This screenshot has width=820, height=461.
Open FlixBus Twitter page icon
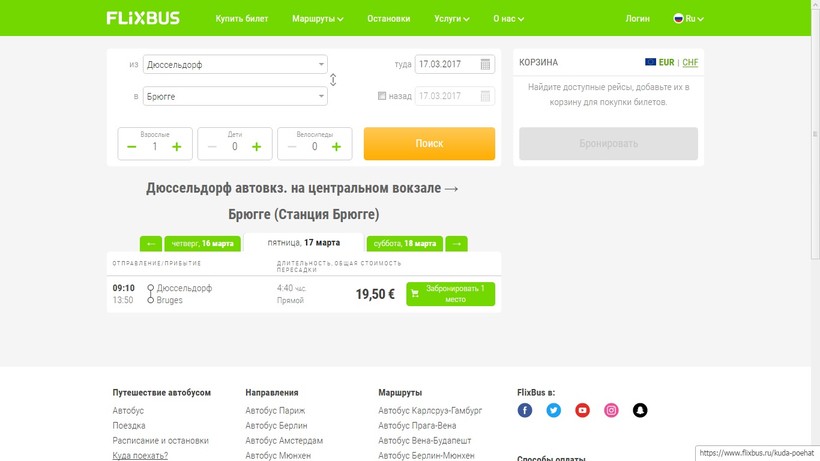(554, 410)
